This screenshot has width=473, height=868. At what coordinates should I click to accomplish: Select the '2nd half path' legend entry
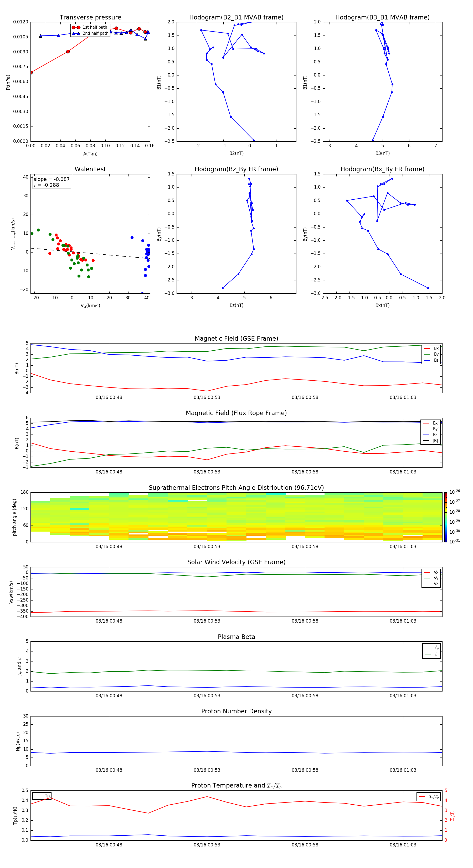[x=90, y=33]
